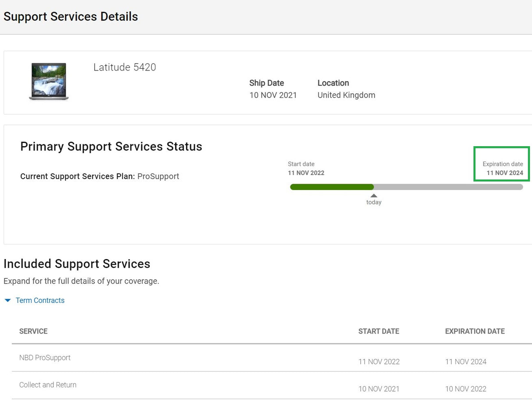The width and height of the screenshot is (532, 404).
Task: Click the Ship Date label
Action: 266,83
